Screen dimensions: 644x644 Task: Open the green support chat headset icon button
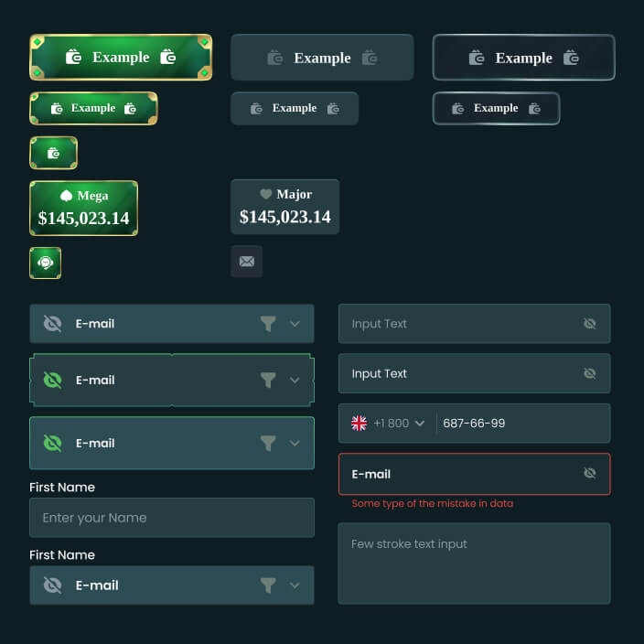[x=45, y=263]
